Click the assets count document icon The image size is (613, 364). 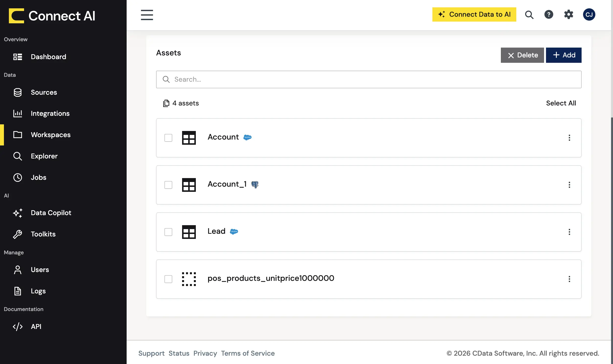tap(166, 103)
